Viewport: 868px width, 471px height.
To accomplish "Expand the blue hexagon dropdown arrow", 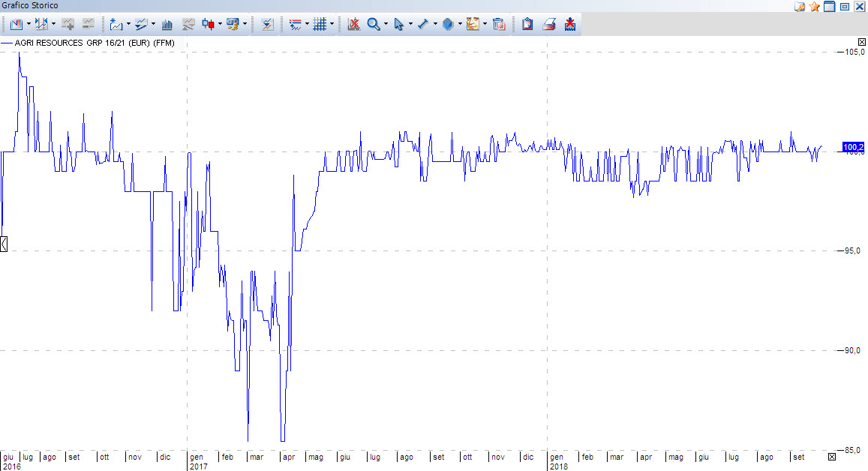I will pyautogui.click(x=460, y=24).
